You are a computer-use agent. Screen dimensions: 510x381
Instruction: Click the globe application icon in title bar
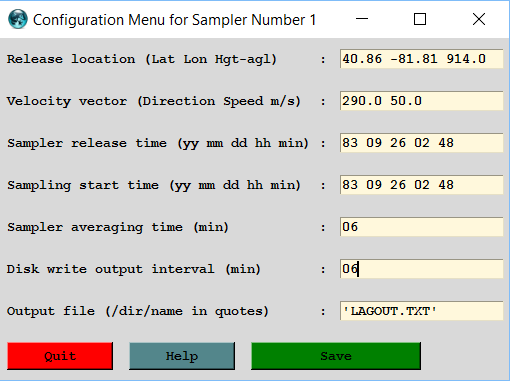pyautogui.click(x=18, y=19)
